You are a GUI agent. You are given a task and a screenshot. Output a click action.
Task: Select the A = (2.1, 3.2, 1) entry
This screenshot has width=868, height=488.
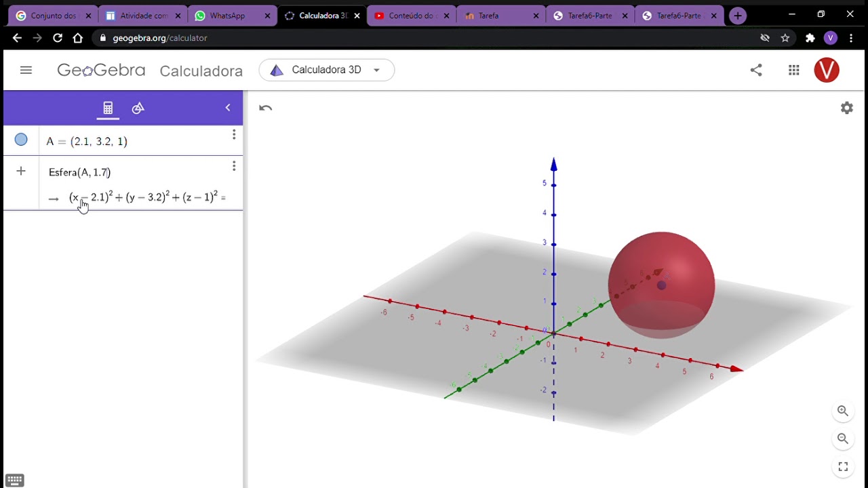[x=87, y=141]
